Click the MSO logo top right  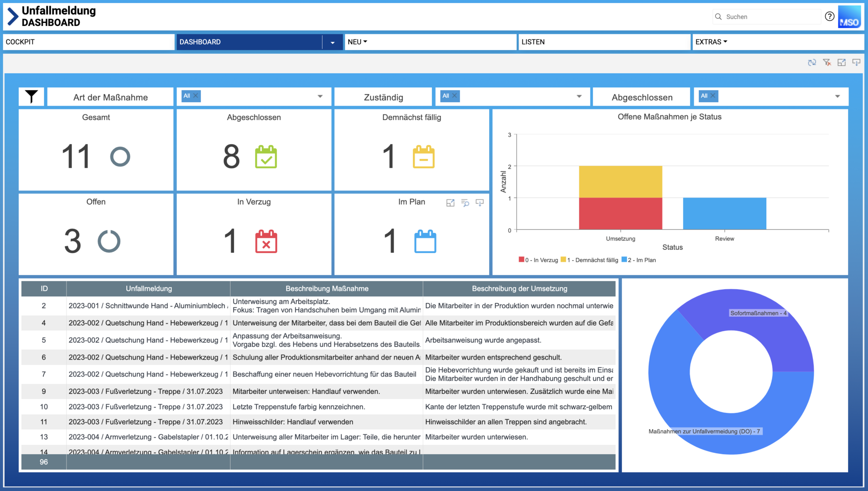(849, 17)
